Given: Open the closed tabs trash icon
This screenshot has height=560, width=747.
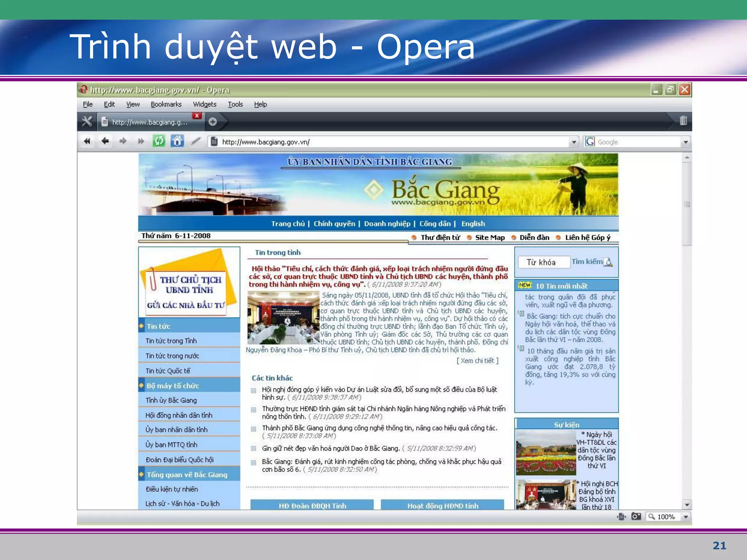Looking at the screenshot, I should [x=683, y=121].
